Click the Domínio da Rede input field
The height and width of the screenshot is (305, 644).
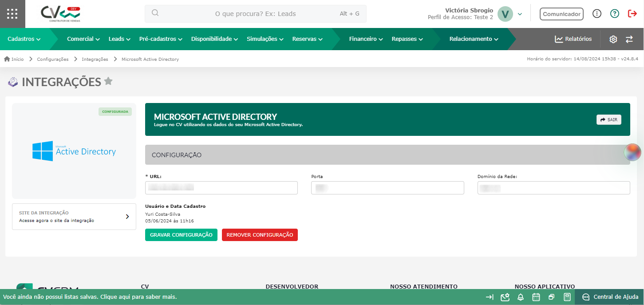(553, 188)
